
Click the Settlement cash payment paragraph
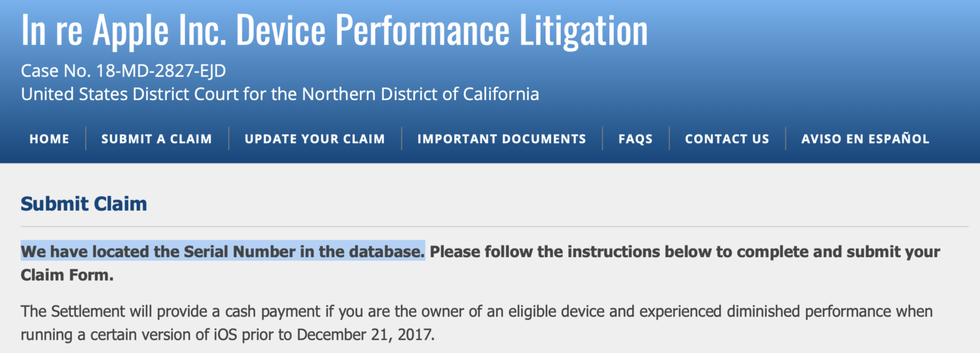[476, 312]
